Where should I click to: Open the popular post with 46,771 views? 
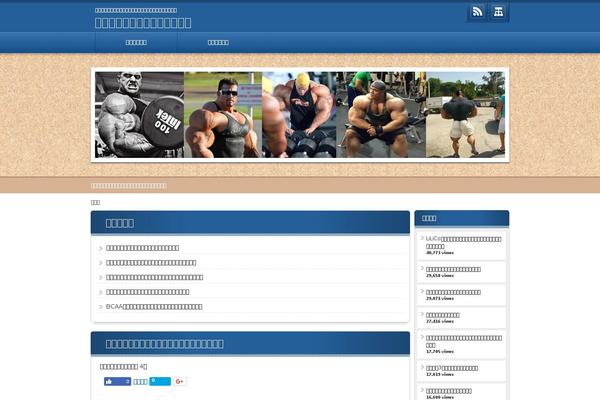click(463, 242)
